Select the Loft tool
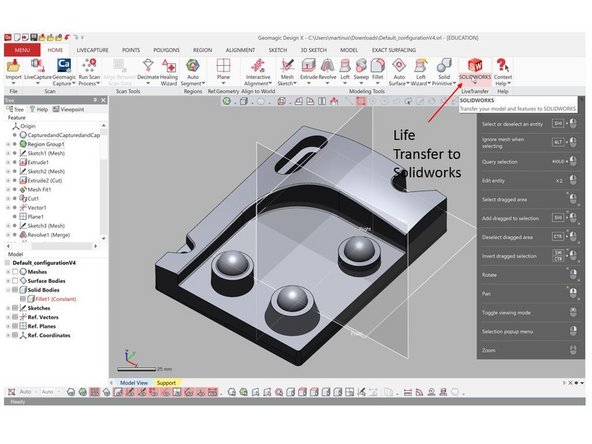 tap(345, 66)
